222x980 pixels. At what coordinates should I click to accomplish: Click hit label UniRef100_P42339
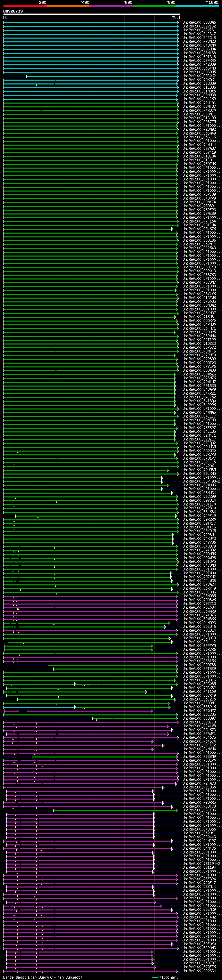(199, 64)
